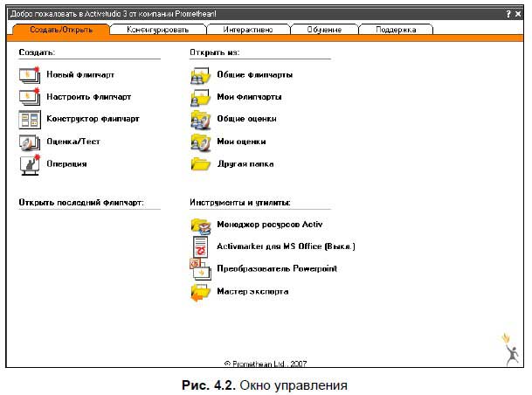
Task: Click the Конструктор флипчарт icon
Action: pyautogui.click(x=30, y=120)
